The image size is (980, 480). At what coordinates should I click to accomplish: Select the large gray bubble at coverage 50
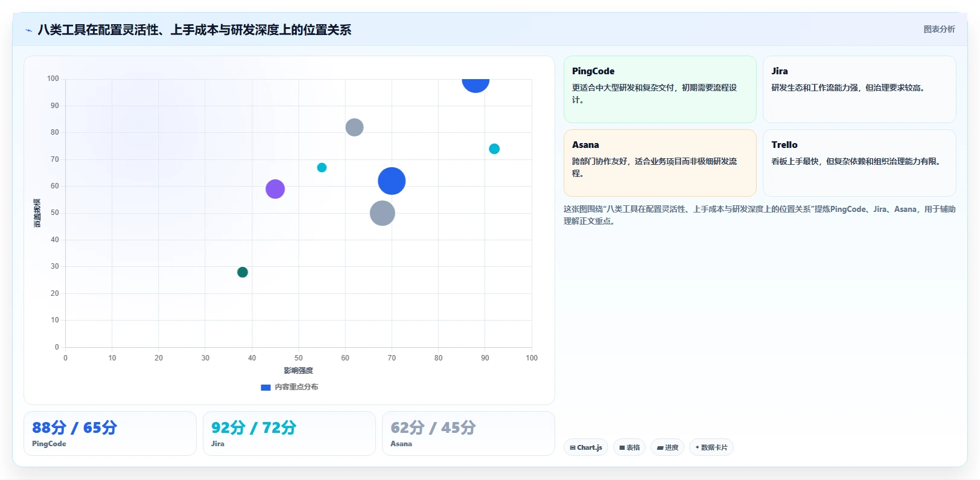pos(382,213)
